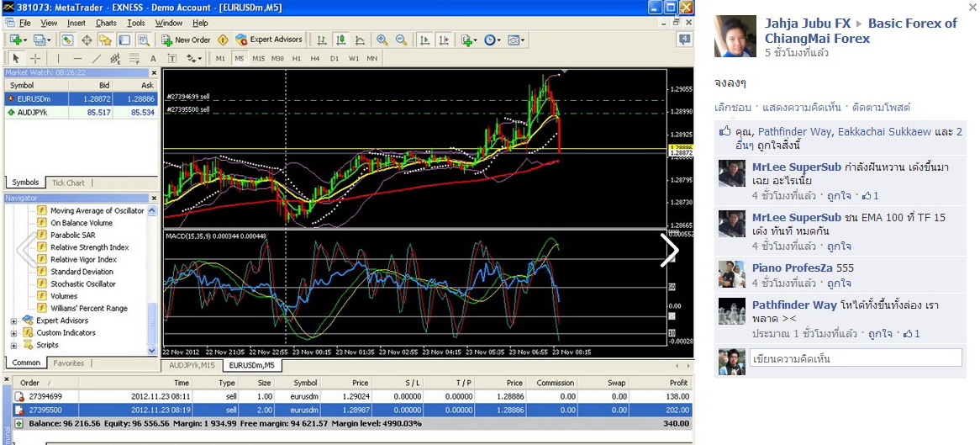Open the chat notification icon
The height and width of the screenshot is (445, 980).
[x=684, y=40]
